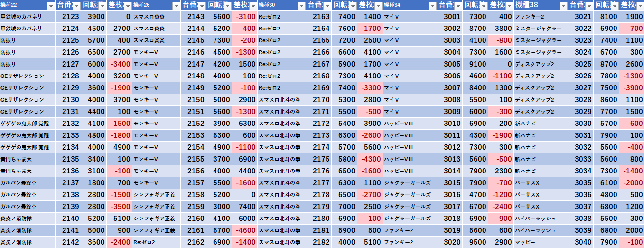Click the -3900 cell in row 3027
644x248 pixels.
tap(632, 88)
